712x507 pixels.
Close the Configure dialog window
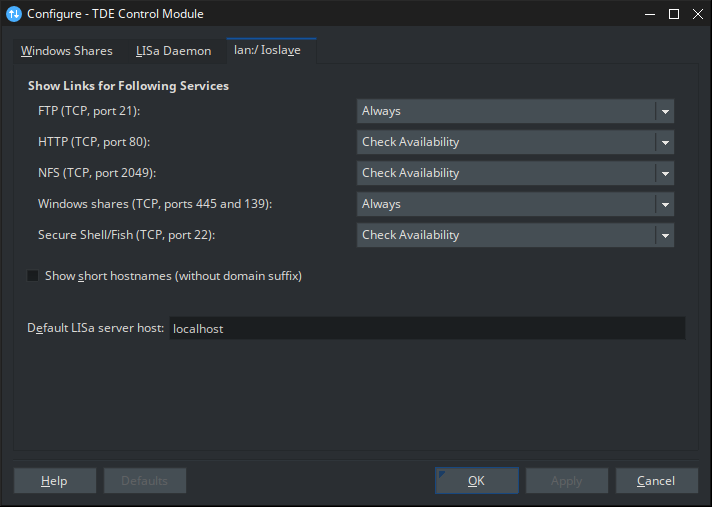point(697,14)
